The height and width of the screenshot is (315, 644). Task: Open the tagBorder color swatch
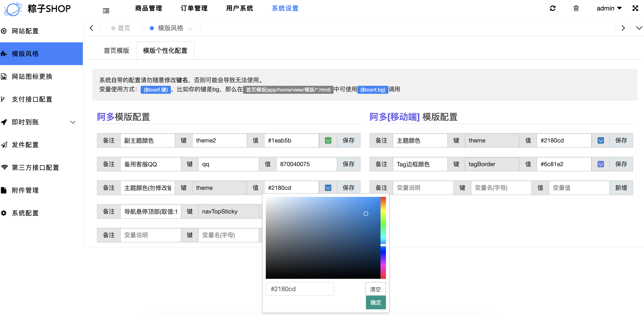[601, 164]
